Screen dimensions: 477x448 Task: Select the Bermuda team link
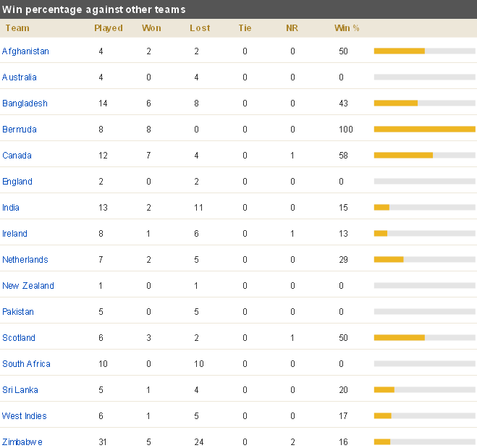pos(20,130)
